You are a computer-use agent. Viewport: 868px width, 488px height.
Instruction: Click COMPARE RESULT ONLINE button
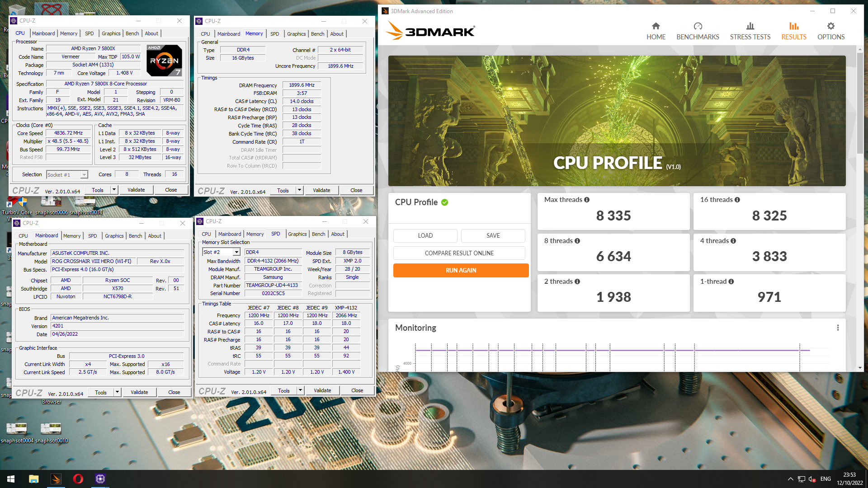coord(459,253)
